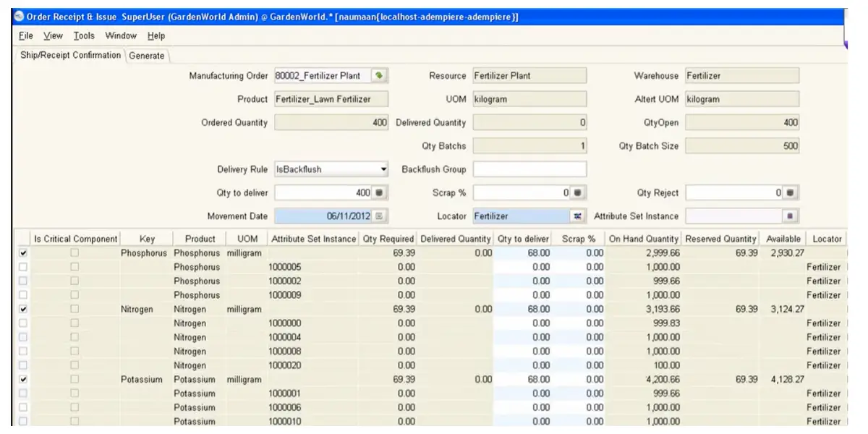
Task: Sort by the Reserved Quantity column header
Action: [721, 239]
